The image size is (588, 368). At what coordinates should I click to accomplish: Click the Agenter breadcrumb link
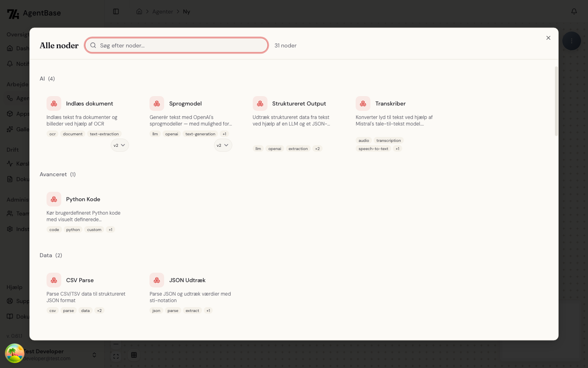163,11
